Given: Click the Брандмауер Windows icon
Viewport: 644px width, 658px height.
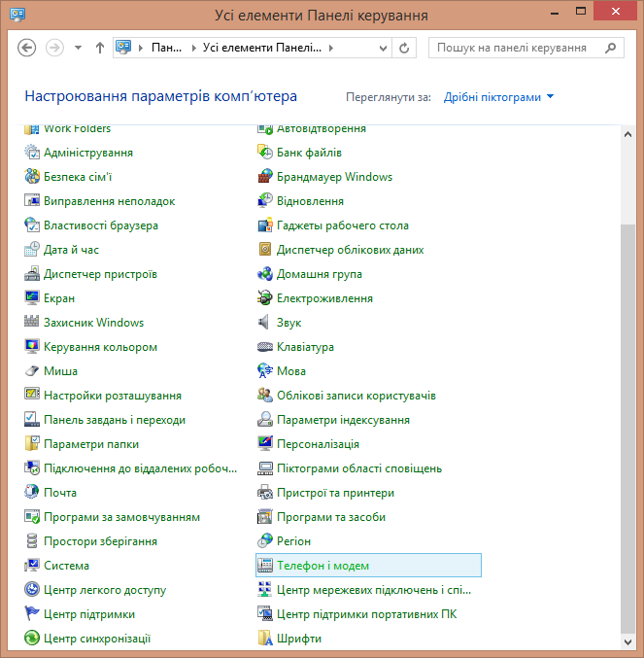Looking at the screenshot, I should pos(265,177).
